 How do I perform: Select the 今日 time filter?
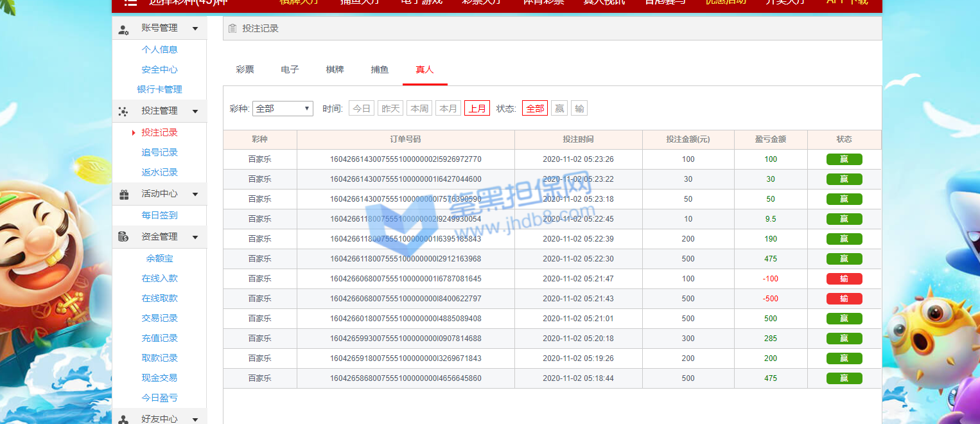click(362, 109)
